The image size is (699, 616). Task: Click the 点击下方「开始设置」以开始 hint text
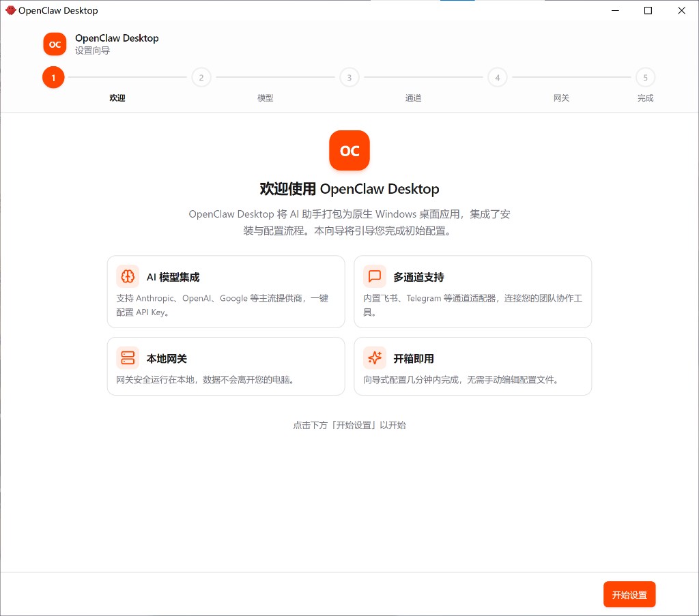pyautogui.click(x=349, y=425)
